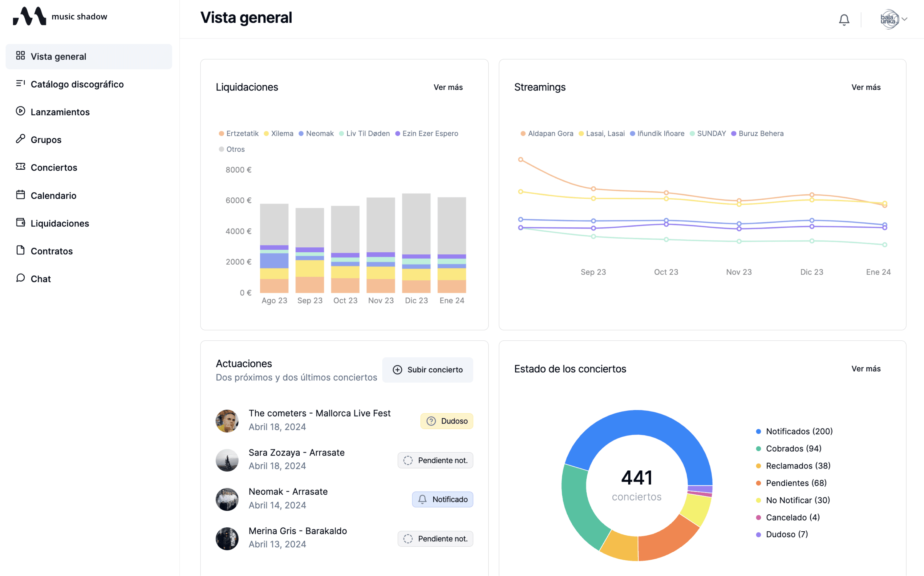Click the Grupos microphone icon

click(x=21, y=139)
